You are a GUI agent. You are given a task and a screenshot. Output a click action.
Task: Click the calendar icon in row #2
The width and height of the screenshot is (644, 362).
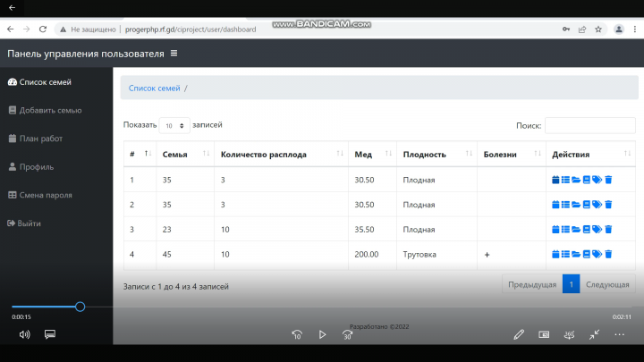[x=555, y=205]
